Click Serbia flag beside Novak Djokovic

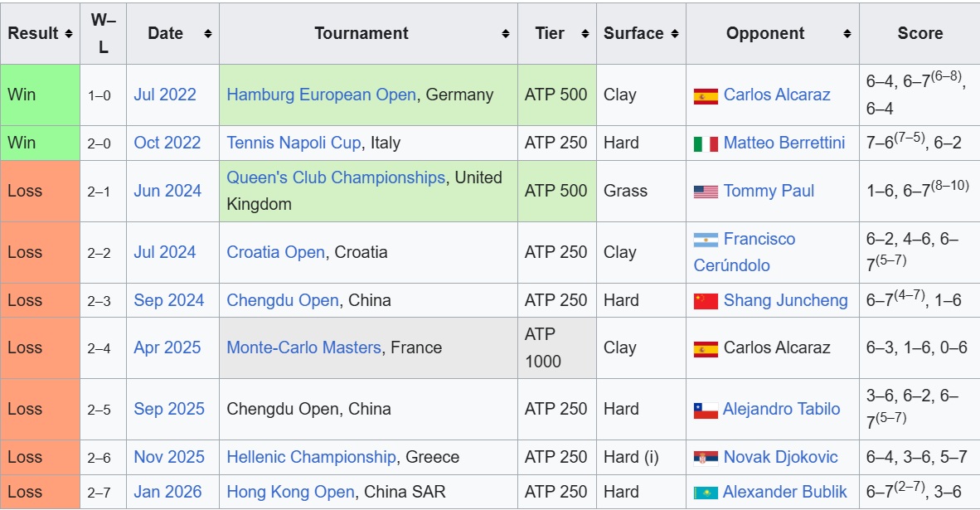[706, 459]
